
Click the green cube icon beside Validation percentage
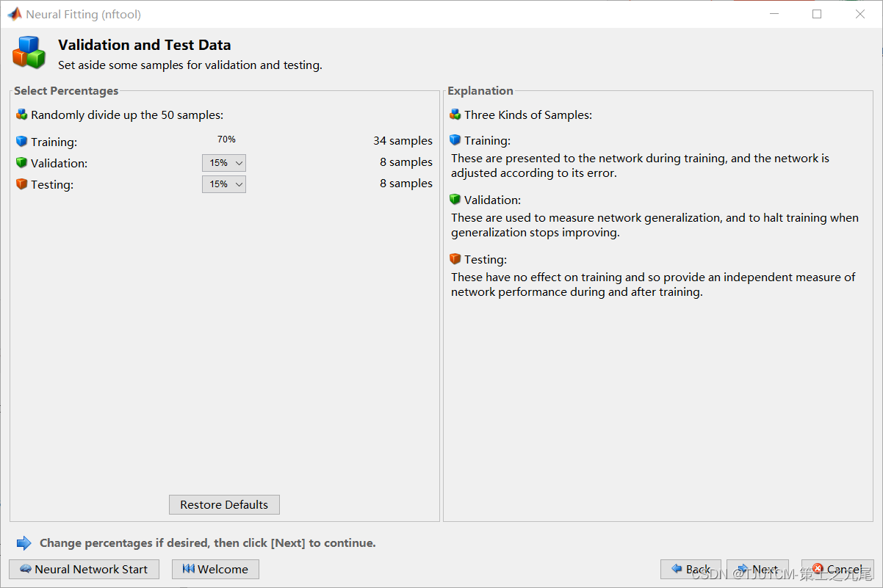pos(22,162)
